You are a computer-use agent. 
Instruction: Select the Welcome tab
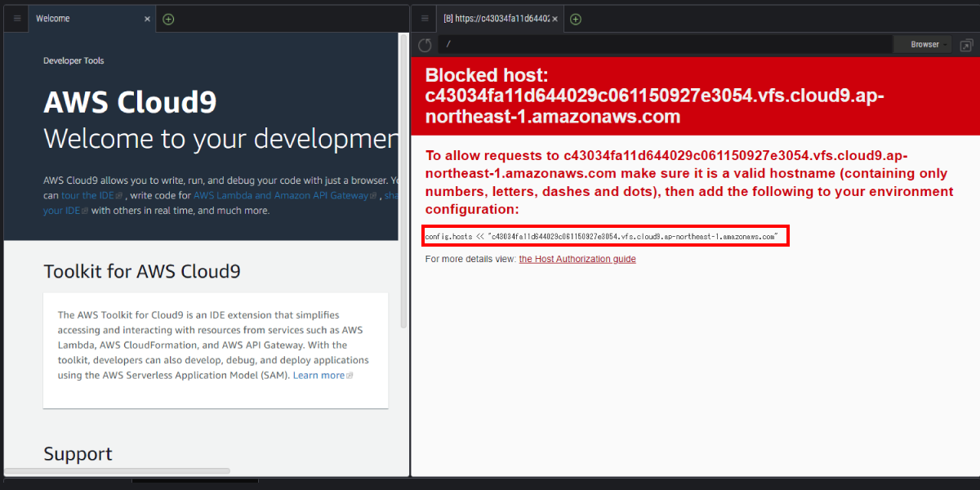click(91, 19)
